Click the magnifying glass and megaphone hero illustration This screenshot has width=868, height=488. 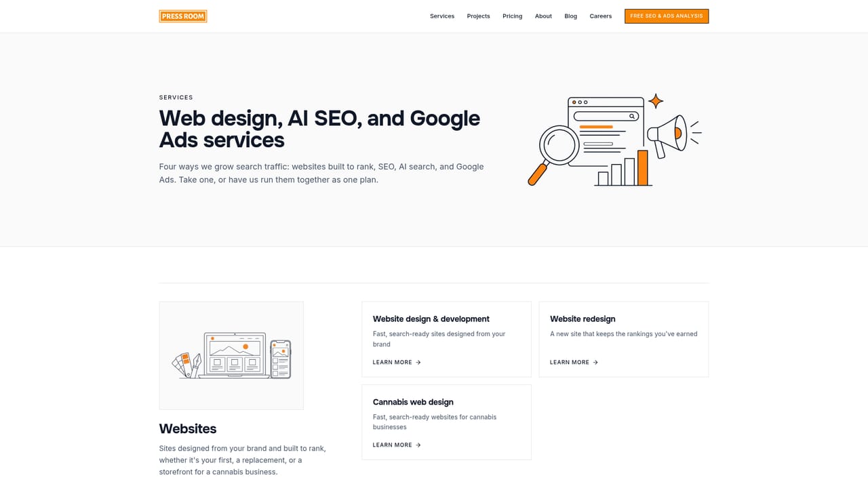coord(614,140)
